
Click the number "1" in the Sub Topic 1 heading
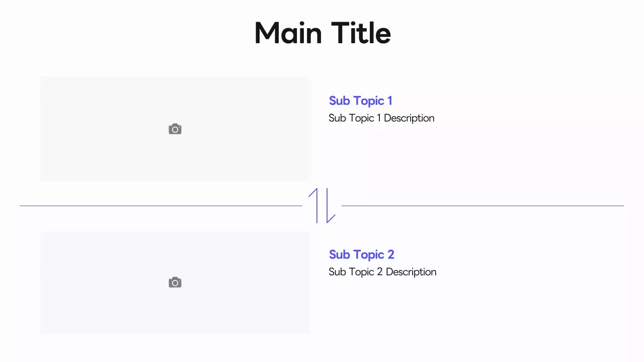click(x=389, y=101)
